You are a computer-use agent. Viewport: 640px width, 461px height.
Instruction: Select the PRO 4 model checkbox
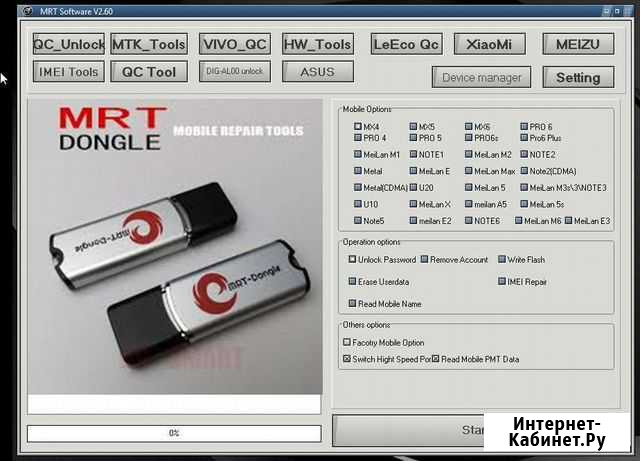[x=358, y=138]
